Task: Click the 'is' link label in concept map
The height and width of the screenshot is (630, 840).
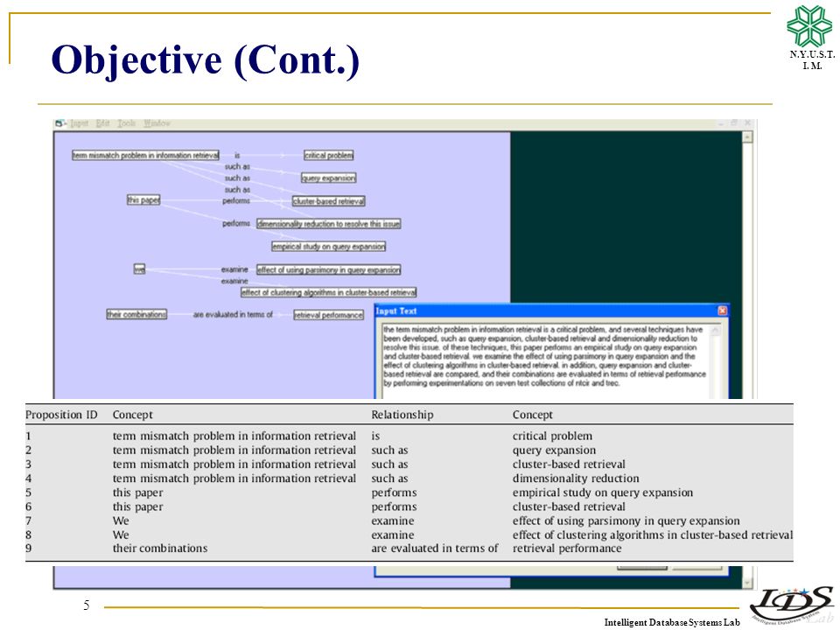Action: coord(237,156)
